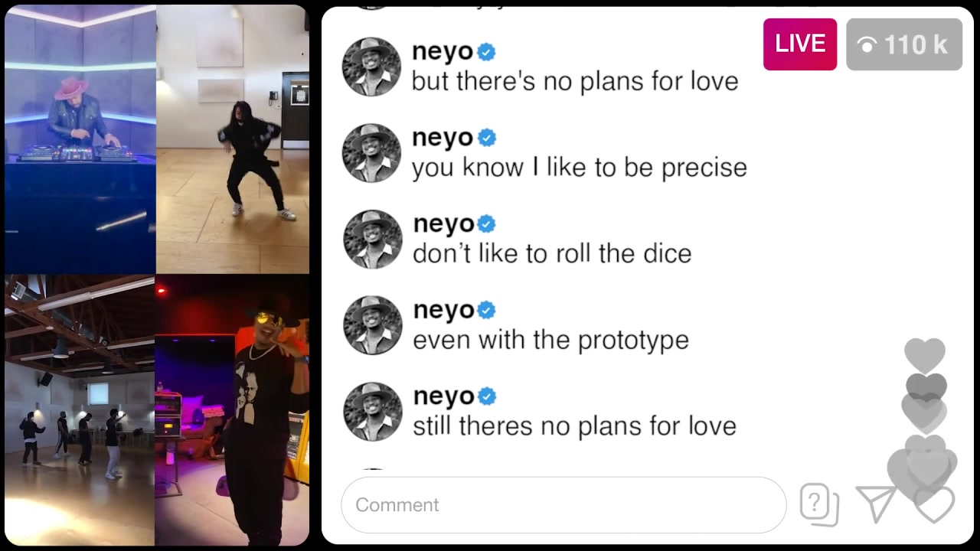Select the solo dancer in black video

(233, 139)
